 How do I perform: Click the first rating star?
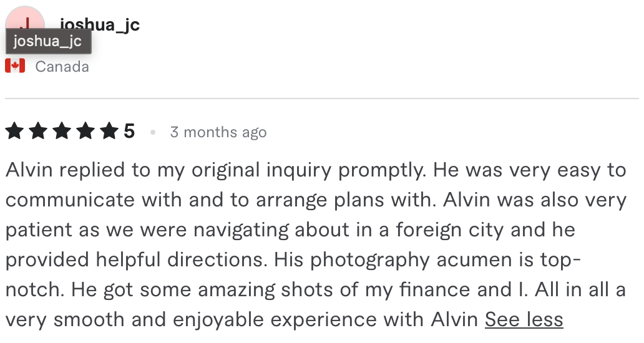click(14, 132)
